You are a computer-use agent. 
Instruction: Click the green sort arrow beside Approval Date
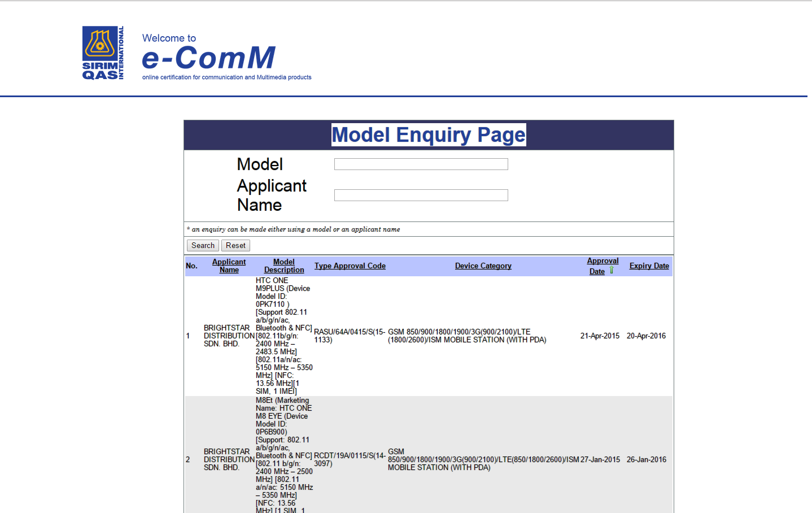click(612, 271)
